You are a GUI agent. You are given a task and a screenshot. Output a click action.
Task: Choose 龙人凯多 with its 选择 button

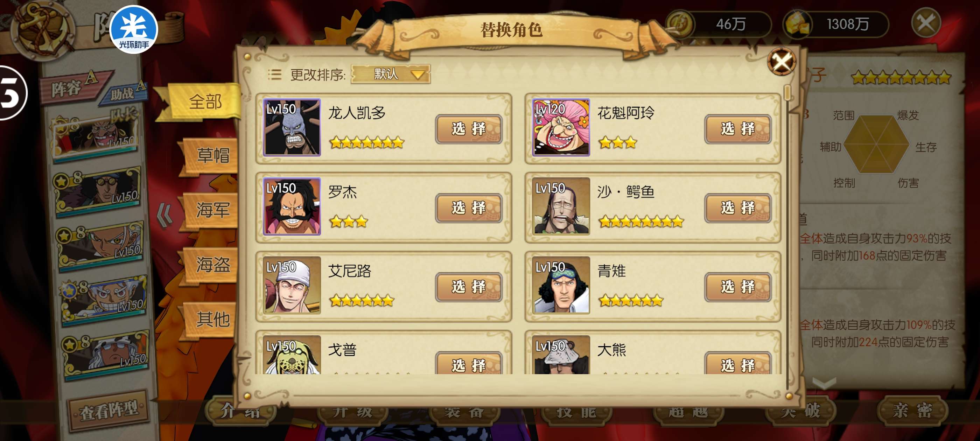click(468, 129)
